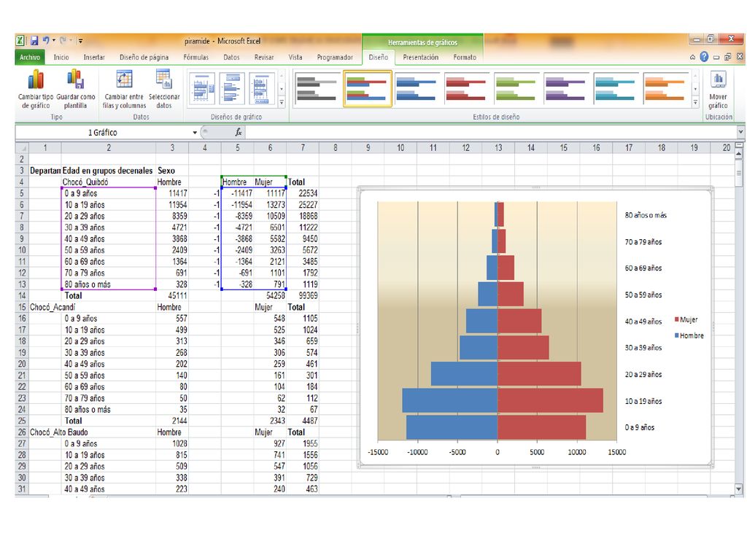Click the Help question mark icon
Screen dimensions: 747x560
(704, 57)
